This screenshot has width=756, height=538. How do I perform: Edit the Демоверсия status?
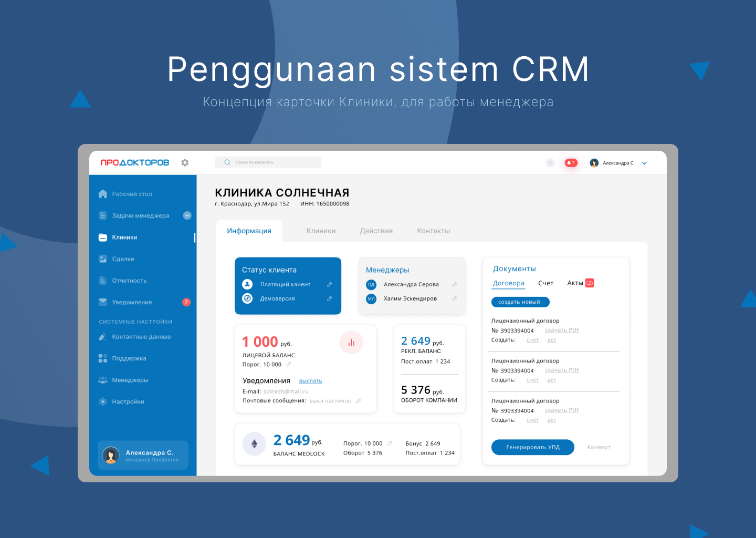(x=330, y=298)
